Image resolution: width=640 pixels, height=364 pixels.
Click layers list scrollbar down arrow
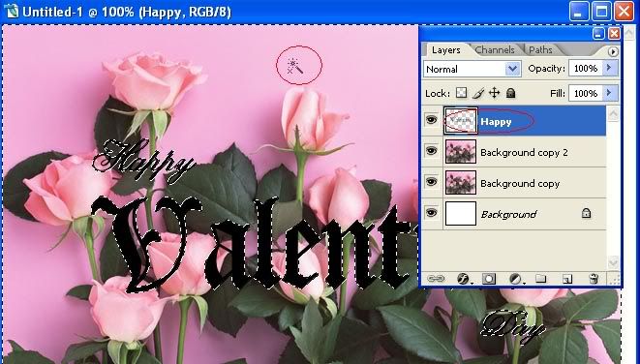613,262
